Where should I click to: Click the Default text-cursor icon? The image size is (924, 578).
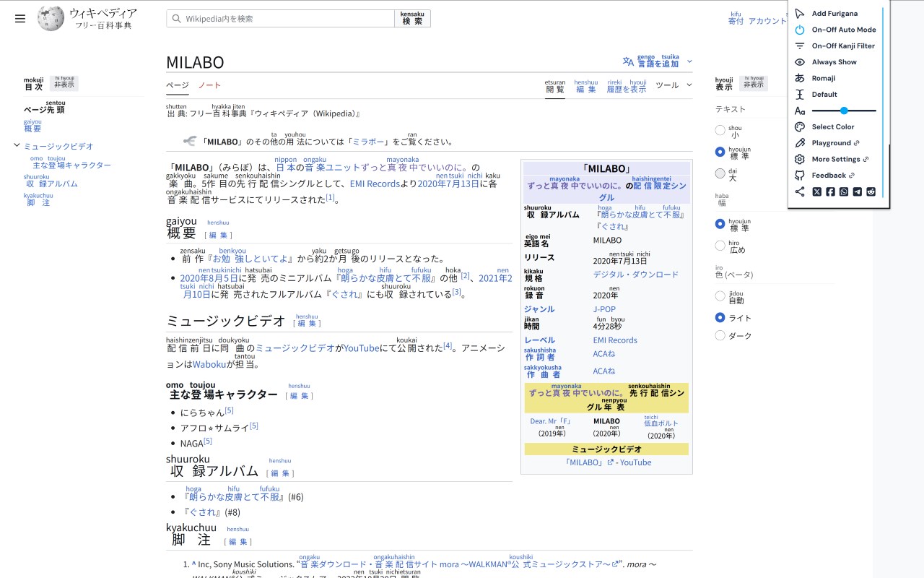[x=799, y=94]
